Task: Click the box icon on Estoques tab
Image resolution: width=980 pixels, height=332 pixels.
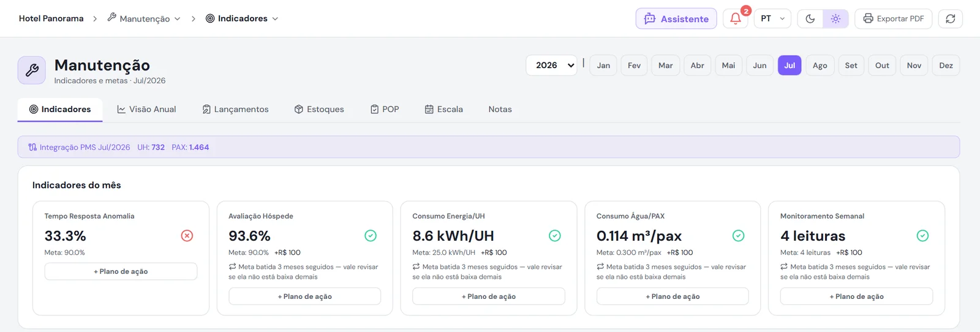Action: [x=299, y=109]
